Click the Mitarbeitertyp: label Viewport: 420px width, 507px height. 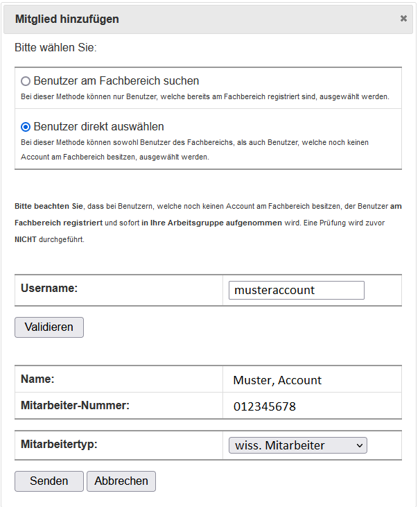click(59, 444)
